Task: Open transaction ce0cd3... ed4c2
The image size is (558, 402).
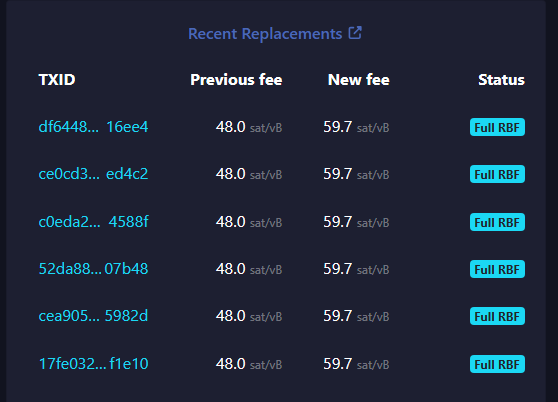Action: point(93,174)
